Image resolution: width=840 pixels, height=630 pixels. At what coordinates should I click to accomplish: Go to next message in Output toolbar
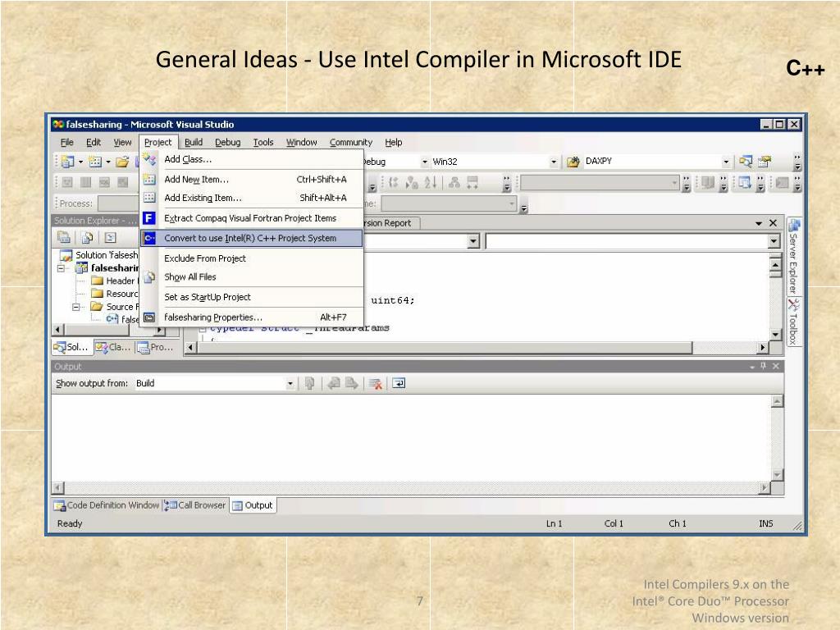click(352, 384)
